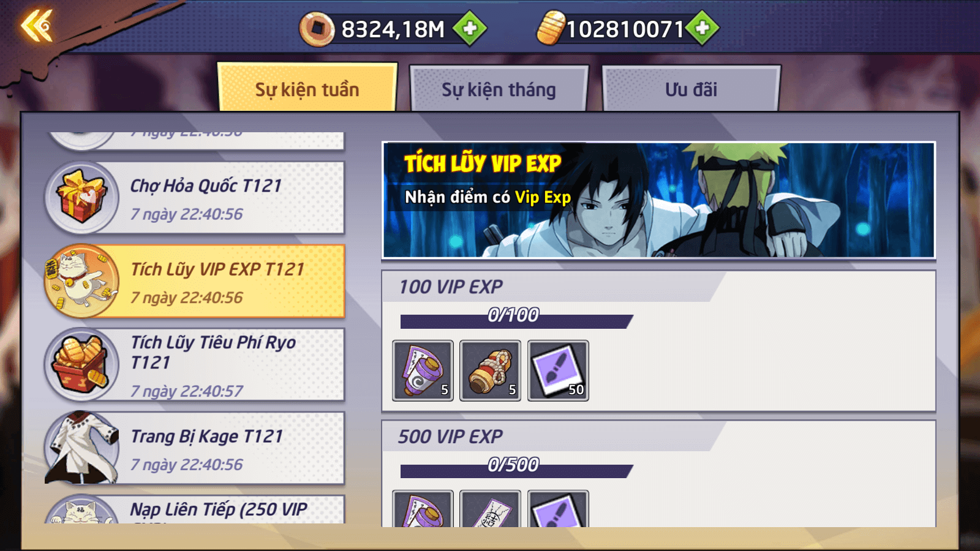Tap the Tích Lũy VIP EXP banner image
Viewport: 980px width, 551px height.
coord(658,200)
